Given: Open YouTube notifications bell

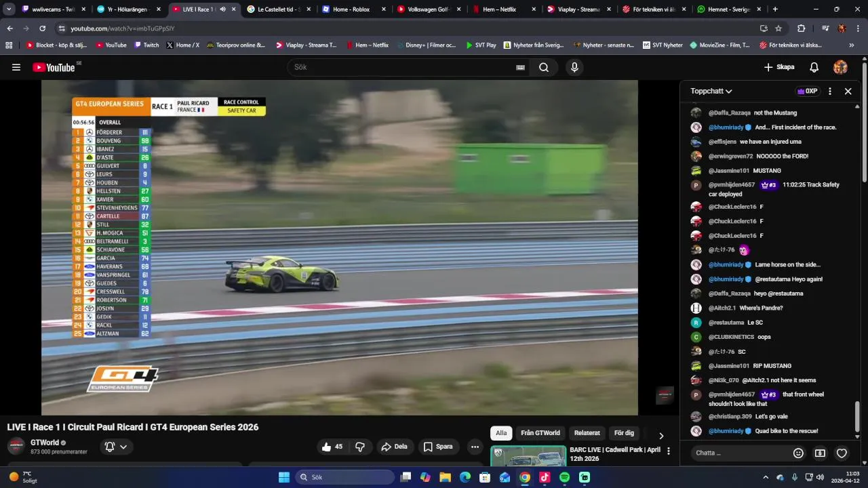Looking at the screenshot, I should coord(814,67).
